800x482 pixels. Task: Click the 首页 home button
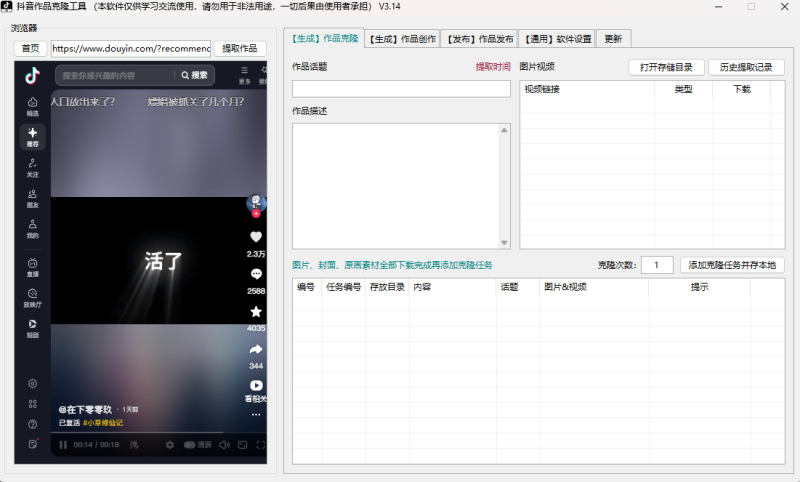pos(30,48)
